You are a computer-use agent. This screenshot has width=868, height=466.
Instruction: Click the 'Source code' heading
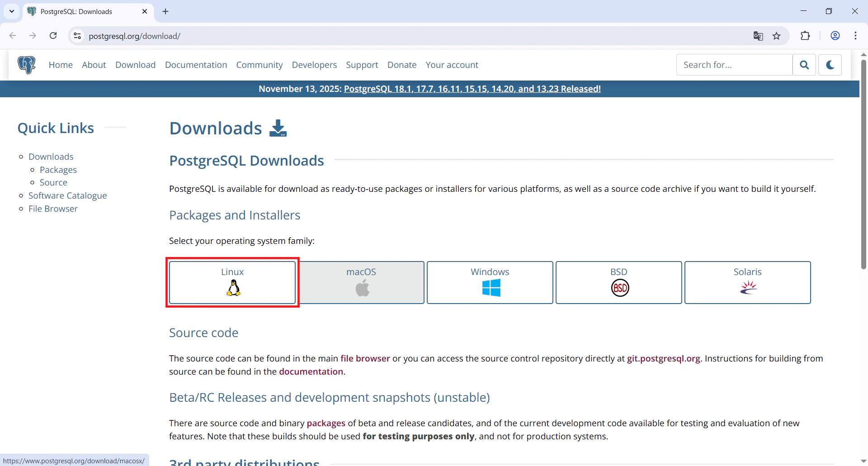pyautogui.click(x=204, y=333)
